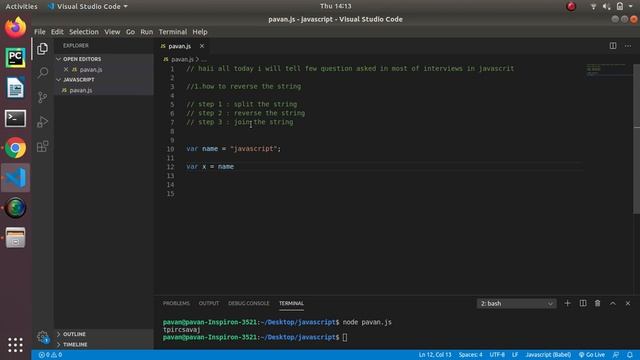Show Applications grid in the dock
The width and height of the screenshot is (640, 360).
16,345
